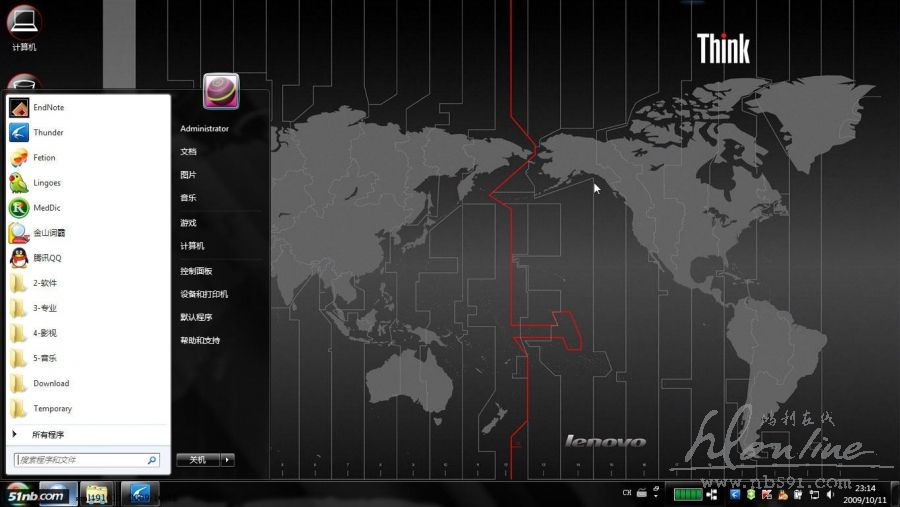
Task: Click the green battery gauge
Action: [x=688, y=494]
